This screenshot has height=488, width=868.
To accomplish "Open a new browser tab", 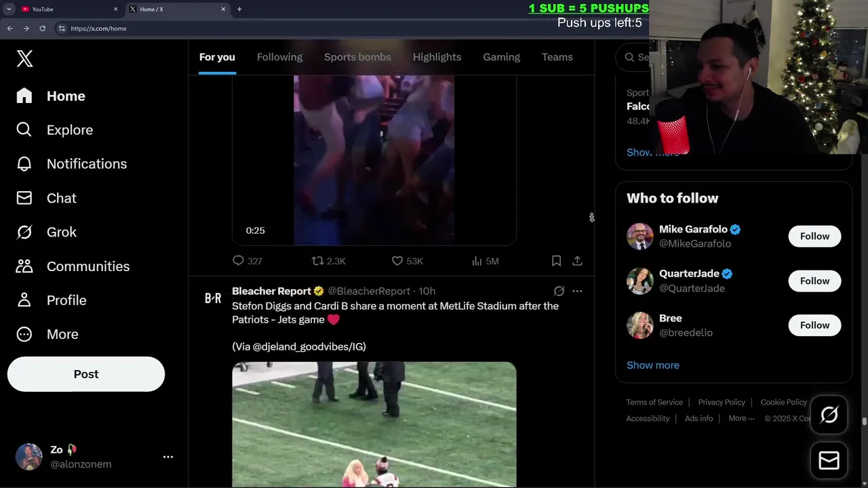I will (x=239, y=9).
